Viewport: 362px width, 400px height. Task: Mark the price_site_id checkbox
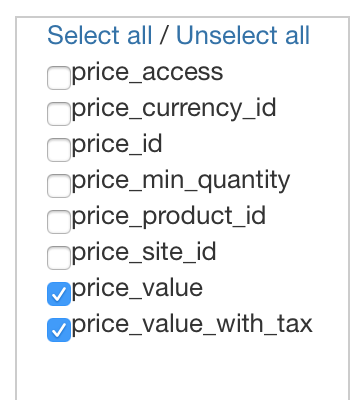[x=59, y=258]
